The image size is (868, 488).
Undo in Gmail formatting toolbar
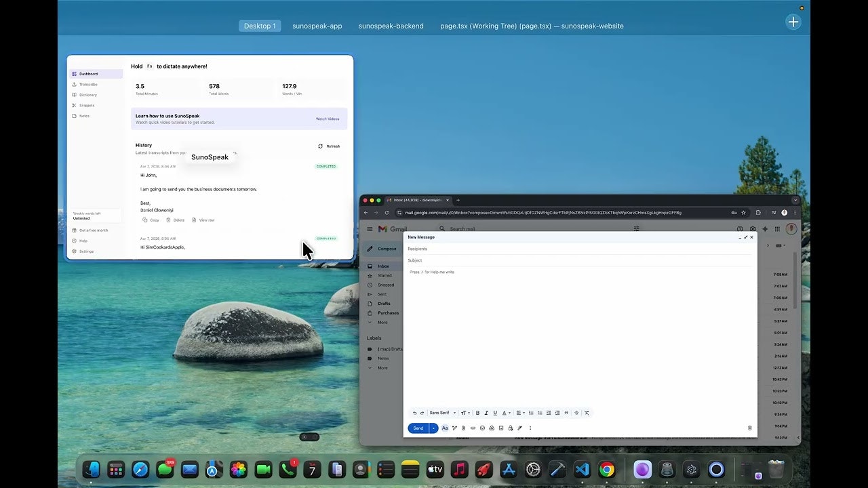click(x=414, y=413)
